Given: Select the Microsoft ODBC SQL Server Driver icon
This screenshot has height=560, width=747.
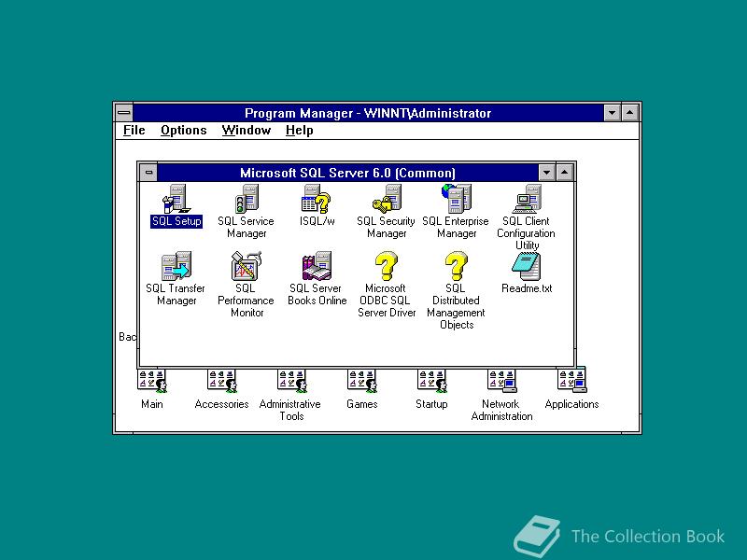Looking at the screenshot, I should 387,266.
